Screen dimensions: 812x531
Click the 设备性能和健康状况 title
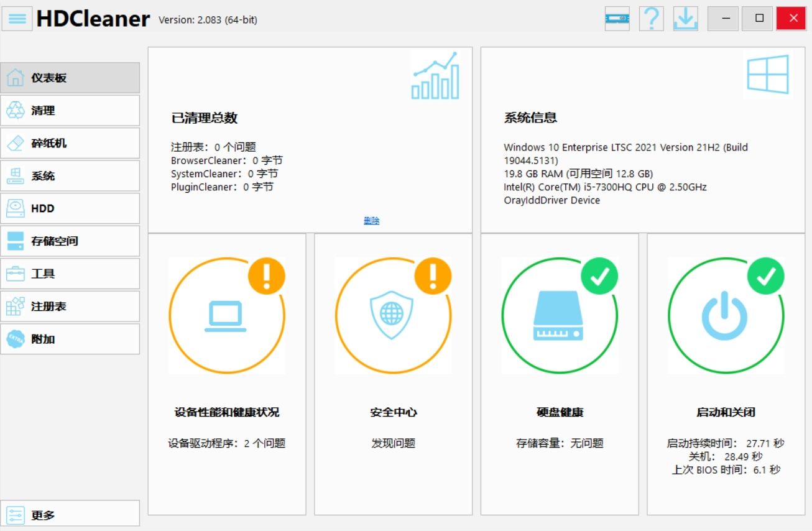pyautogui.click(x=227, y=412)
